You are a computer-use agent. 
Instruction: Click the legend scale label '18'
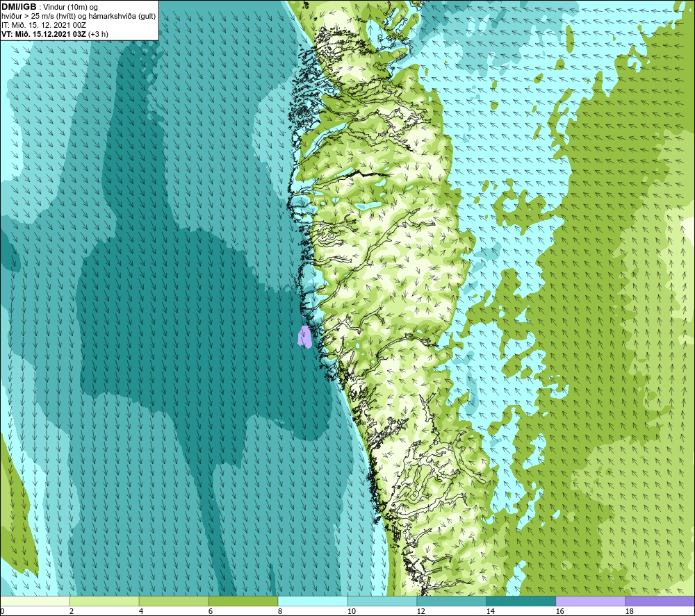tap(629, 611)
